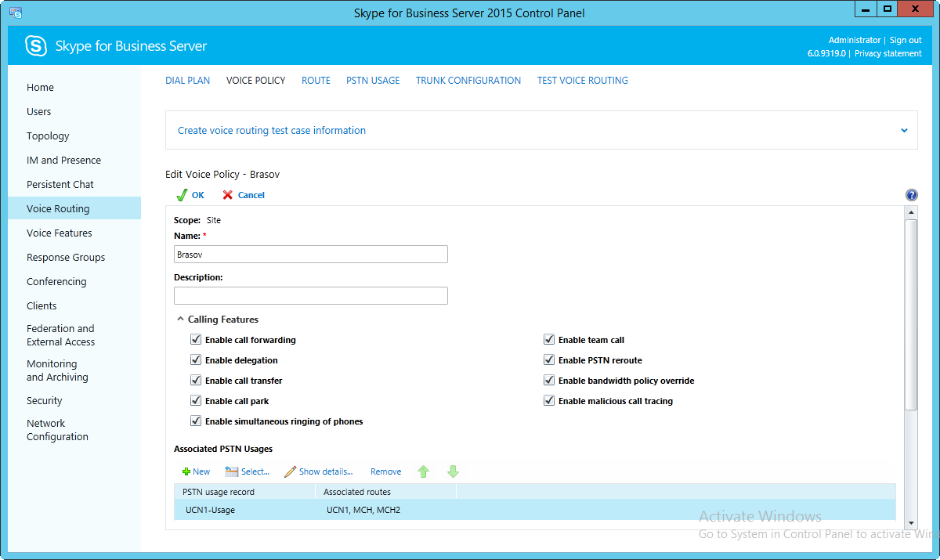Open the DIAL PLAN tab

coord(188,81)
